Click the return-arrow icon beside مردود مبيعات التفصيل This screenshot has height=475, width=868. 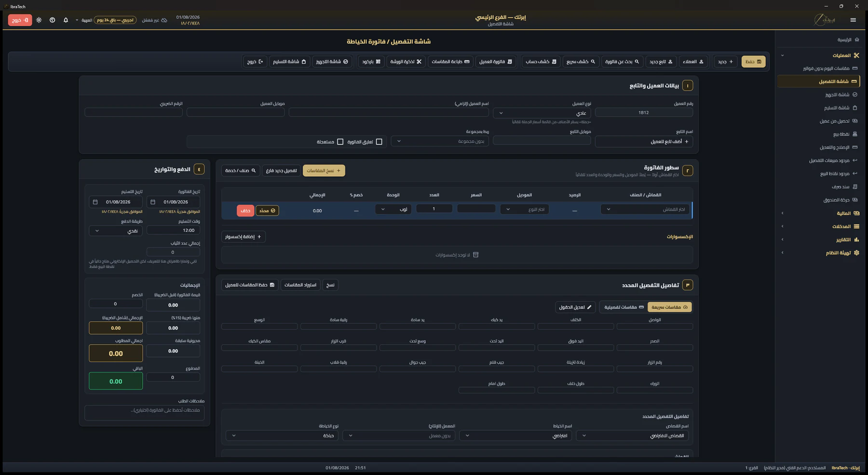[855, 160]
